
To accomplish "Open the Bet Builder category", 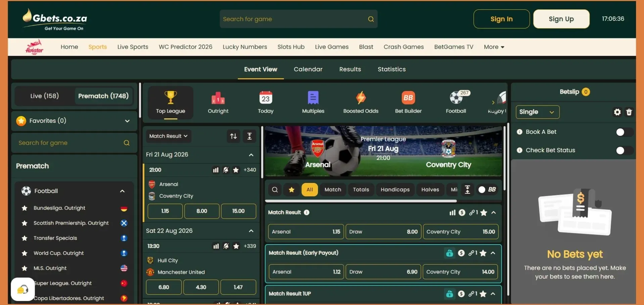I will click(x=408, y=103).
